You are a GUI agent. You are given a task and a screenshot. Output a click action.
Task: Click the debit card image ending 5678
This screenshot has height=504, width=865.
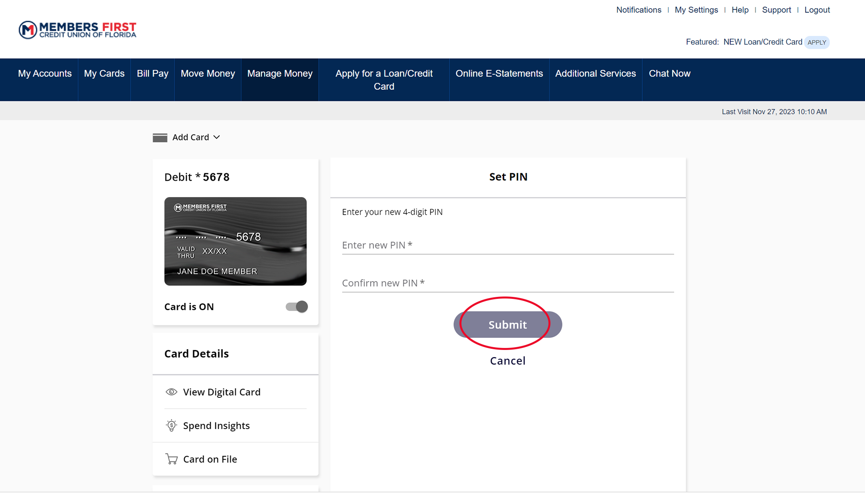click(235, 241)
